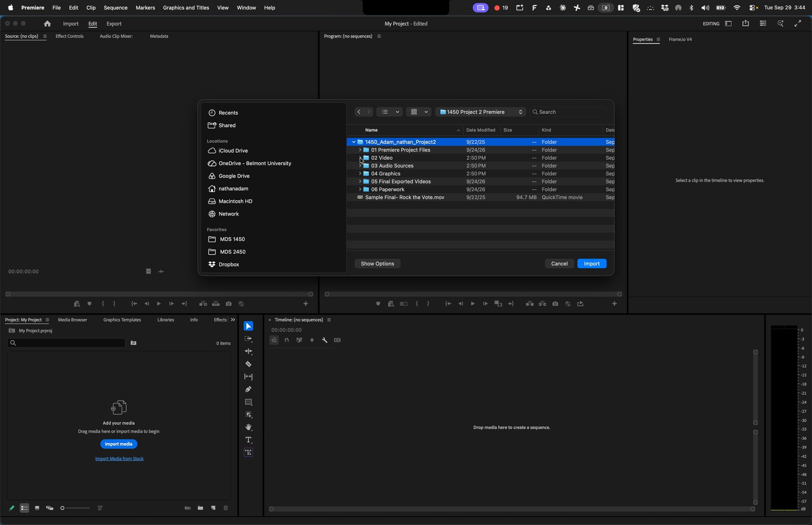This screenshot has width=812, height=525.
Task: Expand the 03 Audio Sources folder
Action: [x=360, y=166]
